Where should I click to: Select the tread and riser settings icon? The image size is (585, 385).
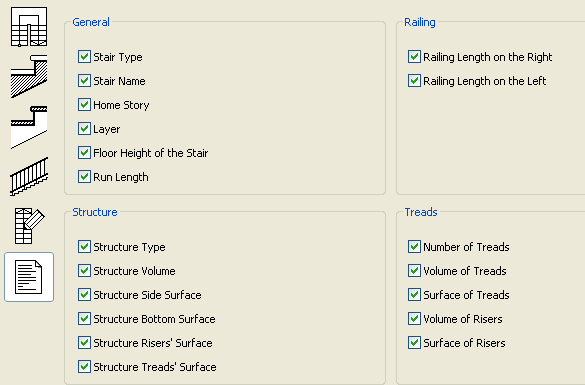[29, 127]
